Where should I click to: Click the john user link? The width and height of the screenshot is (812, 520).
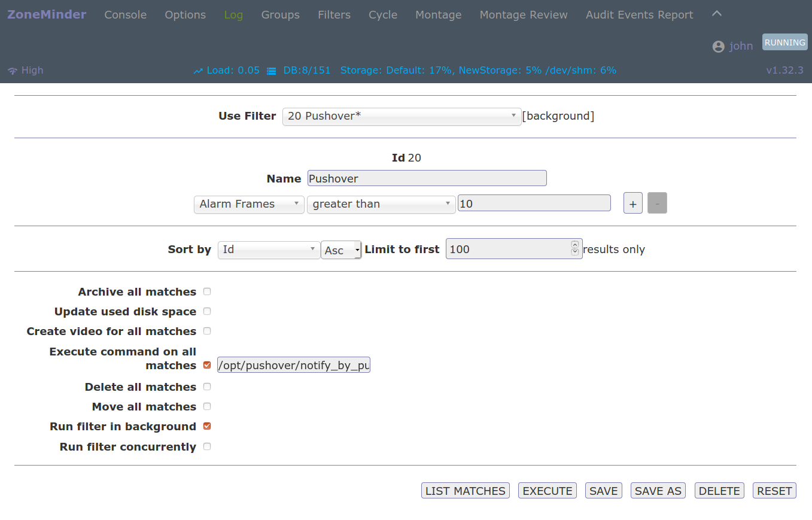click(741, 46)
